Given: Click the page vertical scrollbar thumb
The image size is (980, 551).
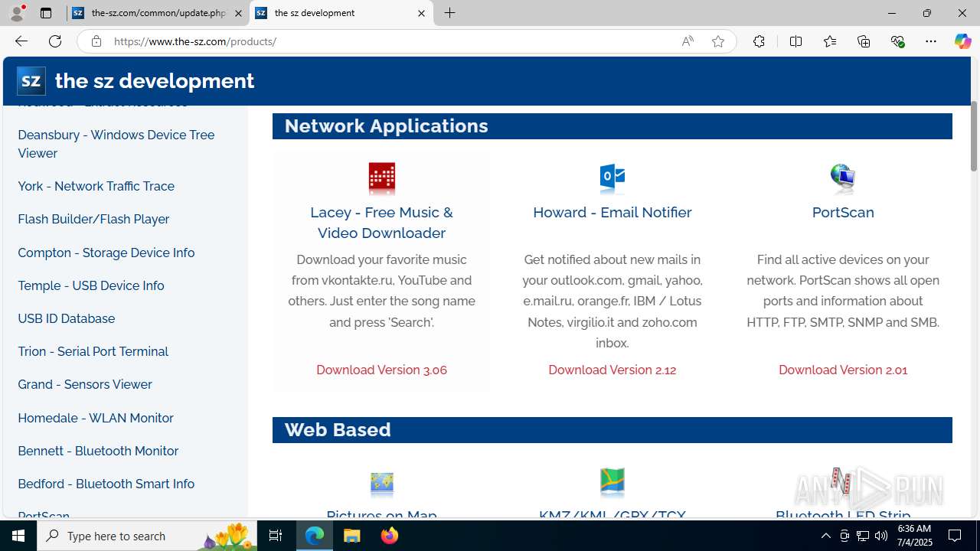Looking at the screenshot, I should (x=974, y=136).
